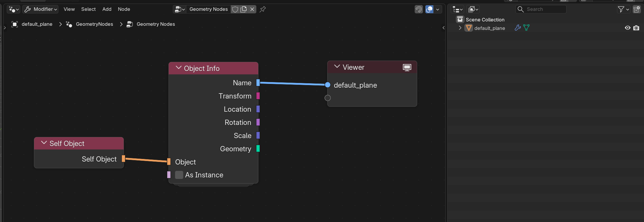Open the Add menu
This screenshot has width=644, height=222.
(107, 9)
